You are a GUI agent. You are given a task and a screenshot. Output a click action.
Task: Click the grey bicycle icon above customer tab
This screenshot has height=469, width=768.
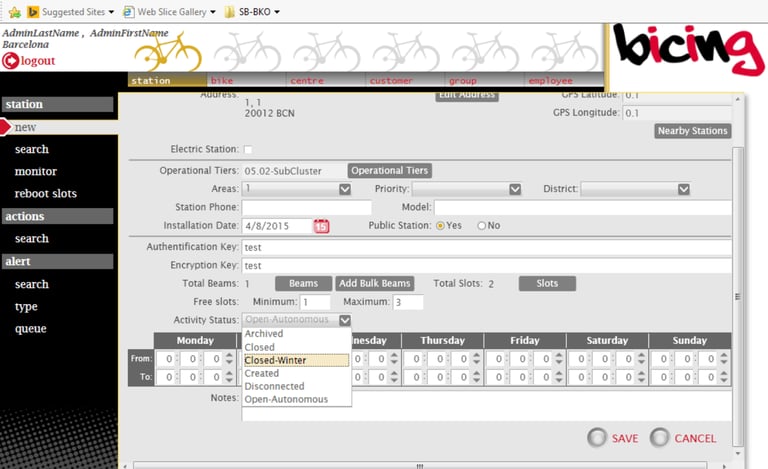406,52
